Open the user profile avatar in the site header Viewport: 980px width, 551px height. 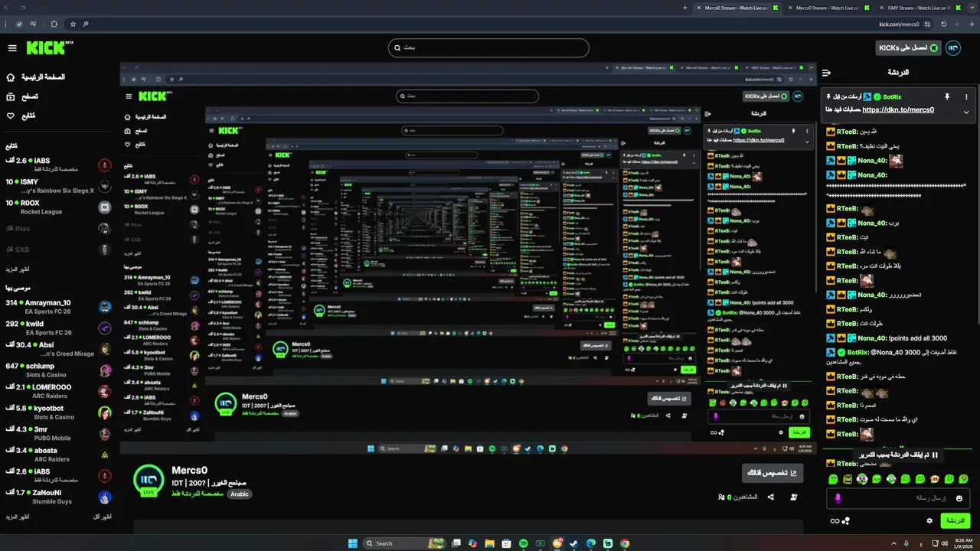pyautogui.click(x=952, y=47)
